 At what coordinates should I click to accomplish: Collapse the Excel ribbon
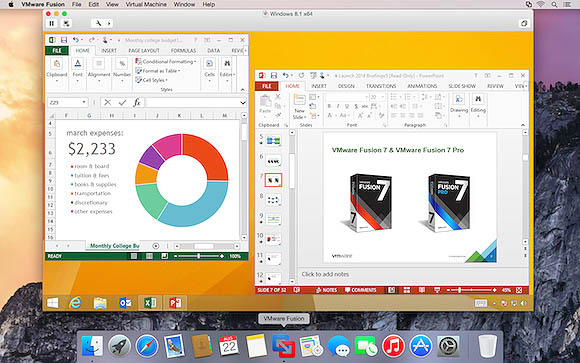tap(243, 90)
